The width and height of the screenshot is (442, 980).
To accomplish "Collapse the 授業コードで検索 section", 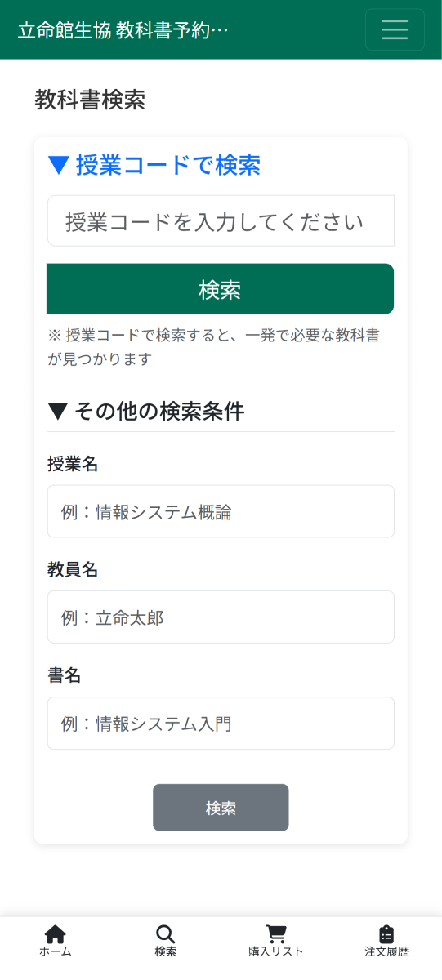I will pos(154,165).
